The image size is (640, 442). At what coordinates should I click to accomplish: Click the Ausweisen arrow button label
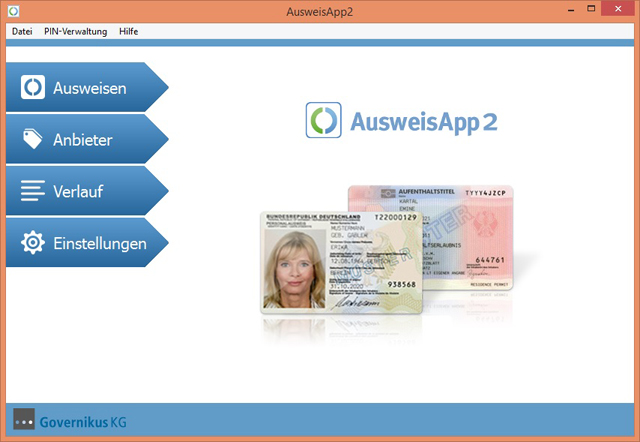click(x=89, y=88)
